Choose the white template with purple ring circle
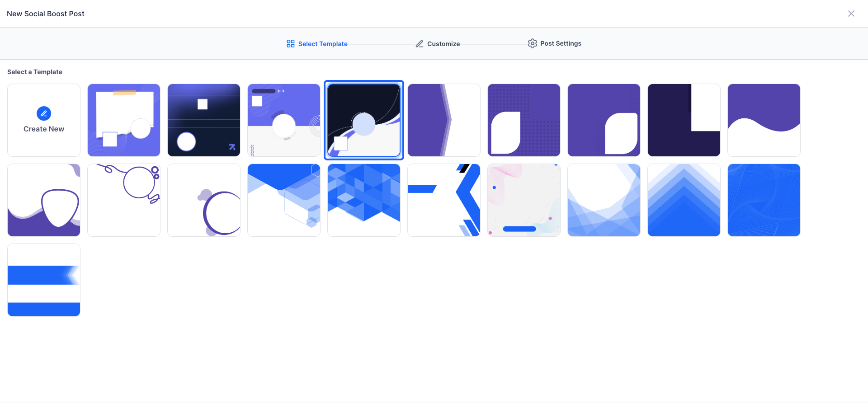The image size is (868, 403). pos(204,200)
